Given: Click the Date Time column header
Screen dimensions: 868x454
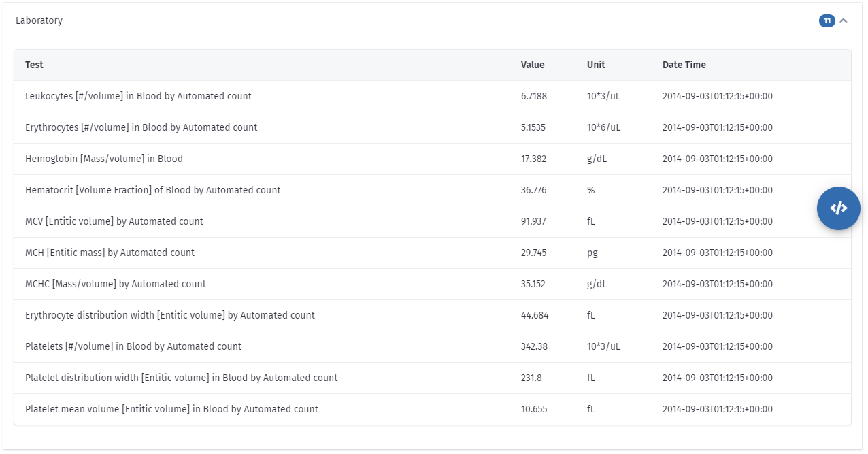Looking at the screenshot, I should pos(684,65).
